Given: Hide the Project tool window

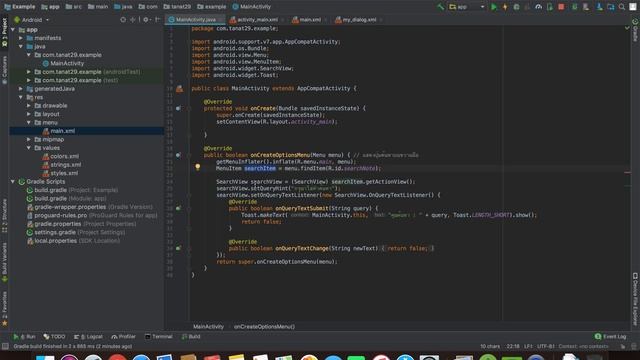Looking at the screenshot, I should pos(158,19).
